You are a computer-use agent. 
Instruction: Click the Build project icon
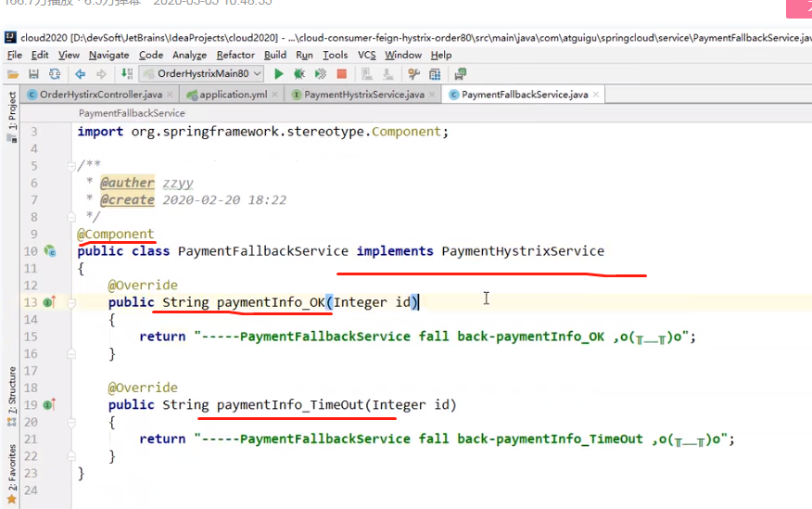coord(127,74)
